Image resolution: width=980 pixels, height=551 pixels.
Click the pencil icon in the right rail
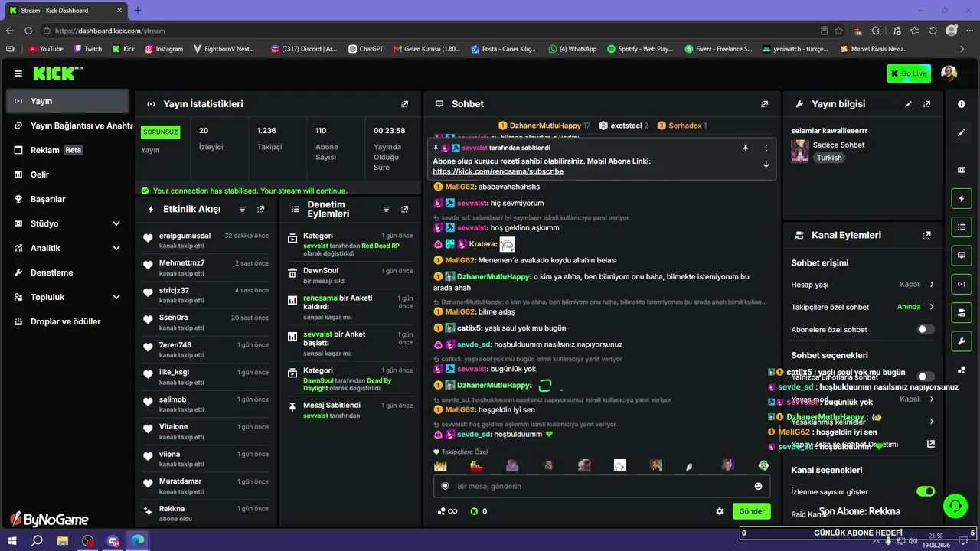[962, 132]
